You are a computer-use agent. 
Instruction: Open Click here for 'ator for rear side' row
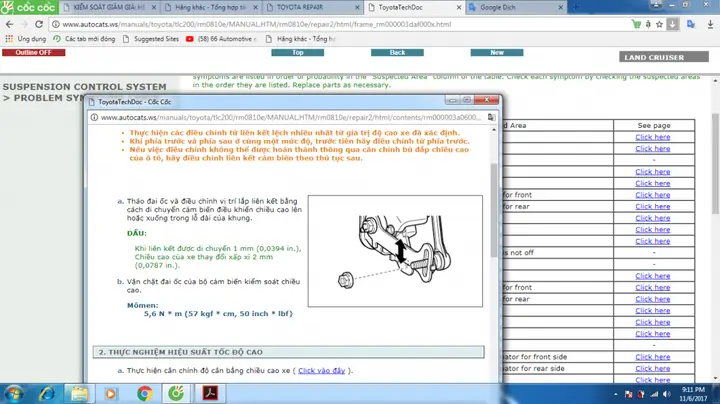652,368
